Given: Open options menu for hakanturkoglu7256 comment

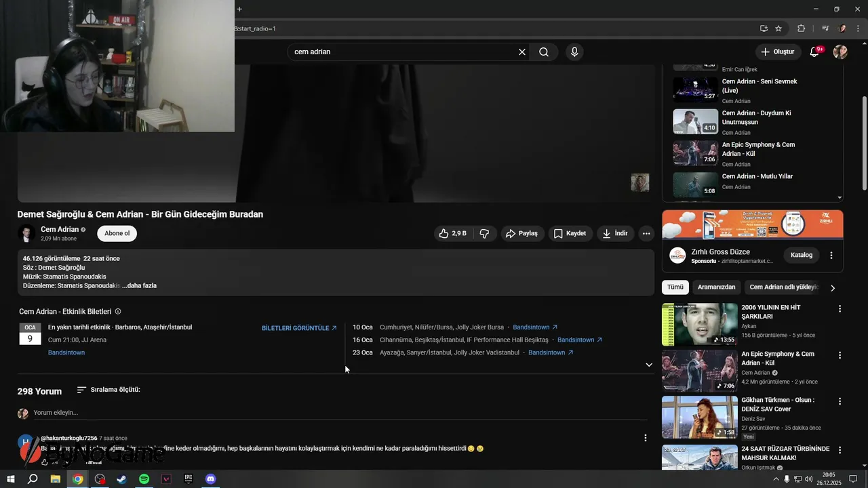Looking at the screenshot, I should click(x=646, y=439).
